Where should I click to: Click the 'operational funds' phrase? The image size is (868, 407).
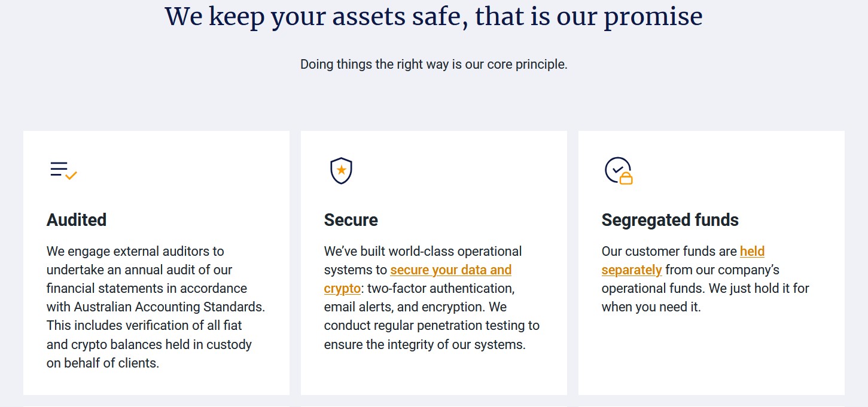pos(654,289)
